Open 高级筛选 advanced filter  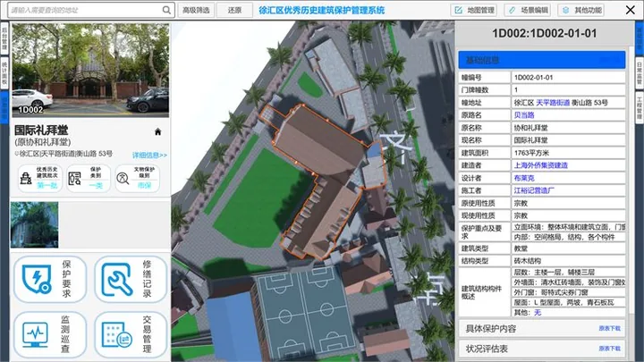[196, 10]
